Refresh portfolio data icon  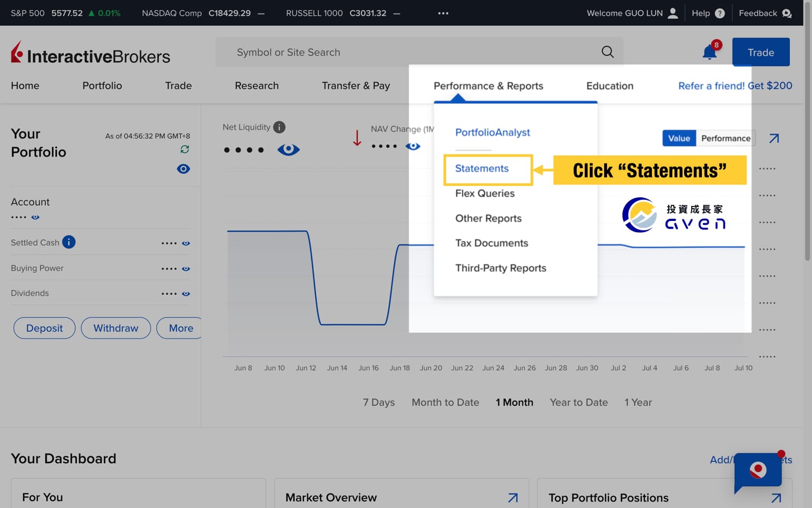point(185,149)
